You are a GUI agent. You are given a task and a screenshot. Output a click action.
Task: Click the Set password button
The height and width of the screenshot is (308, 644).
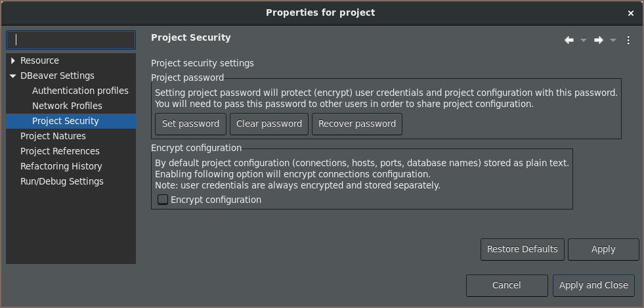190,124
